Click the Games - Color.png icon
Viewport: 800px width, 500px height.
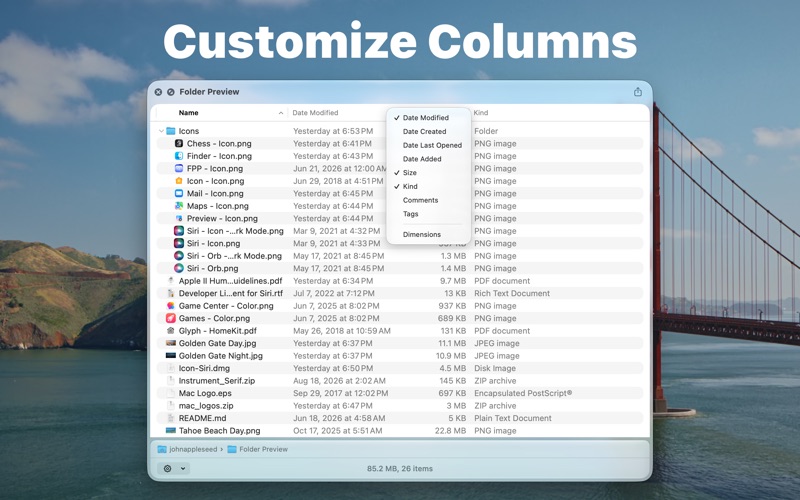point(170,318)
